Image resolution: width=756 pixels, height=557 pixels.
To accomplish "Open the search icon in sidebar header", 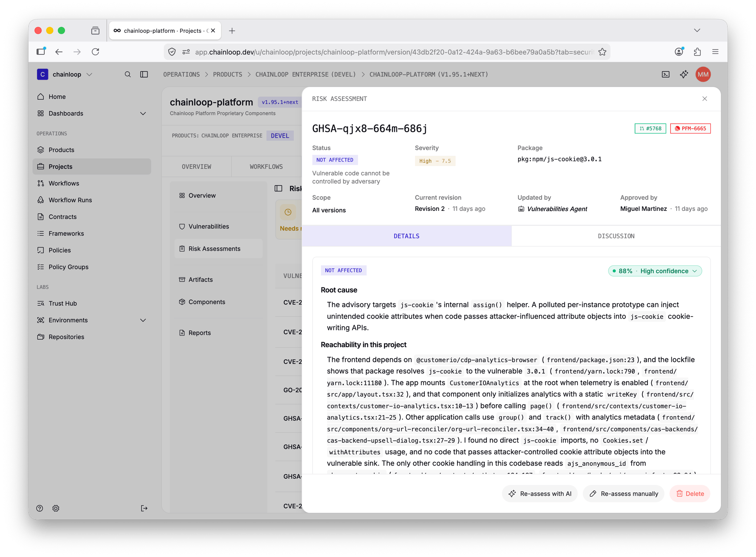I will 128,74.
